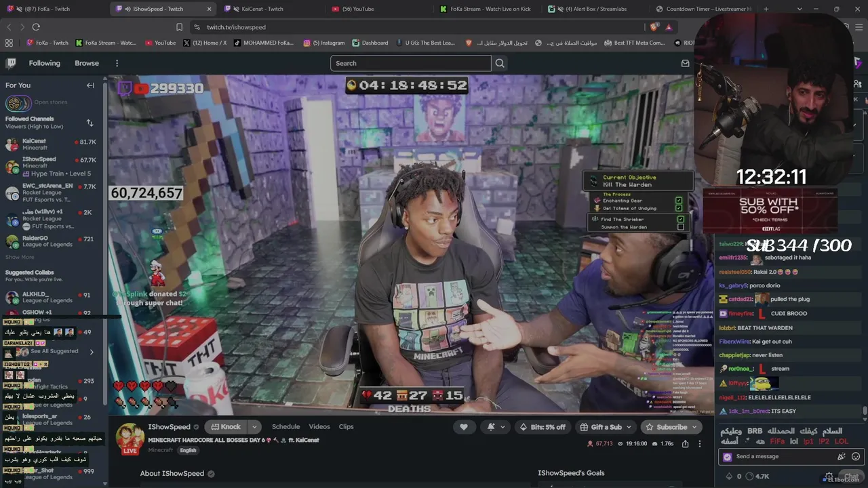Open Clips tab of channel
This screenshot has width=868, height=488.
[346, 427]
